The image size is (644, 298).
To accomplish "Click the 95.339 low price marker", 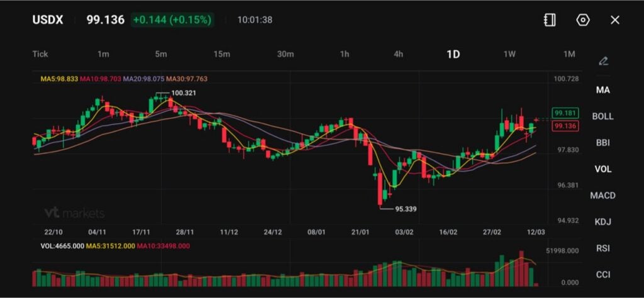I will coord(406,209).
